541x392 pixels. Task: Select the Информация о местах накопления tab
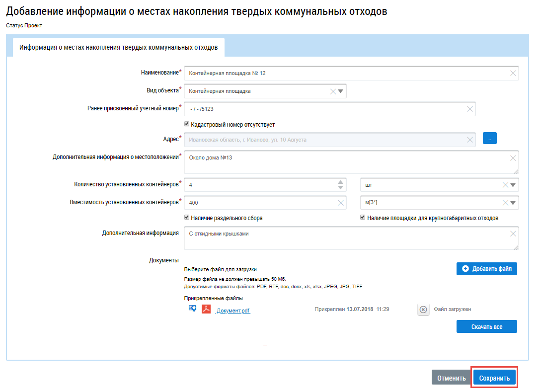click(x=118, y=48)
